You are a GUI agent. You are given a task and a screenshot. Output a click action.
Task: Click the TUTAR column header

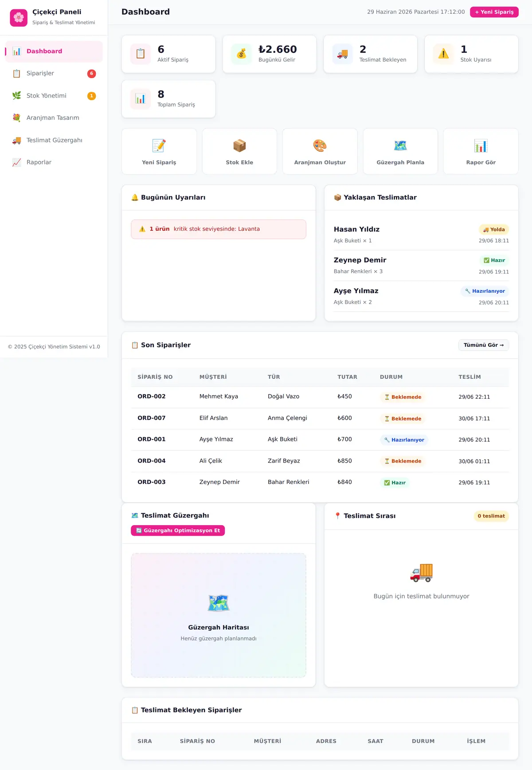point(348,377)
